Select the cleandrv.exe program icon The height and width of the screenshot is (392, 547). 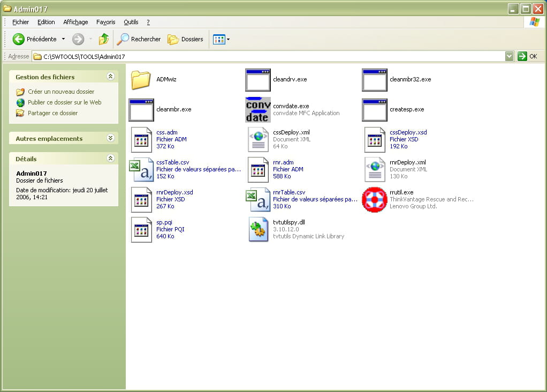(258, 80)
